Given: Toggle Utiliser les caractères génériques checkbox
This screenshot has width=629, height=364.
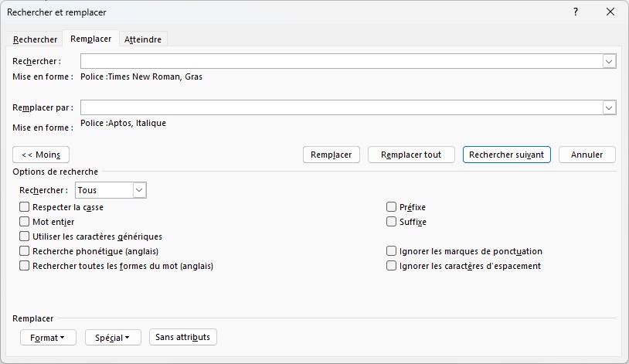Looking at the screenshot, I should tap(25, 236).
